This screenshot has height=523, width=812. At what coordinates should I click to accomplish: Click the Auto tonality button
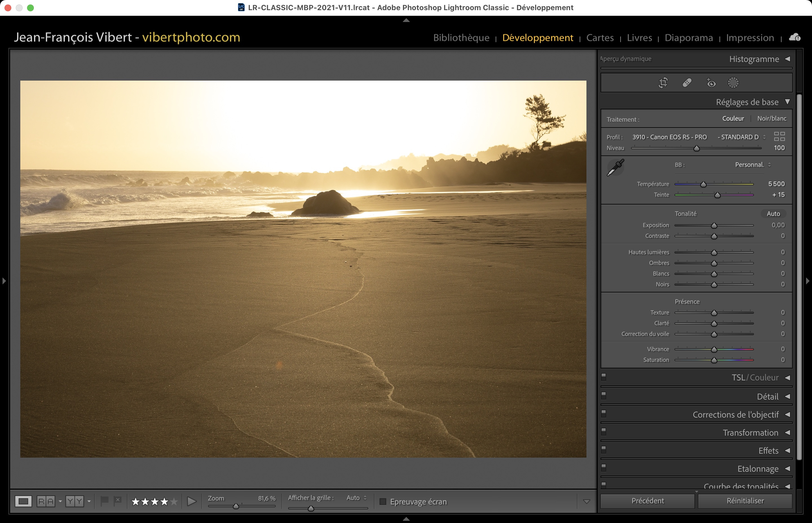point(773,214)
